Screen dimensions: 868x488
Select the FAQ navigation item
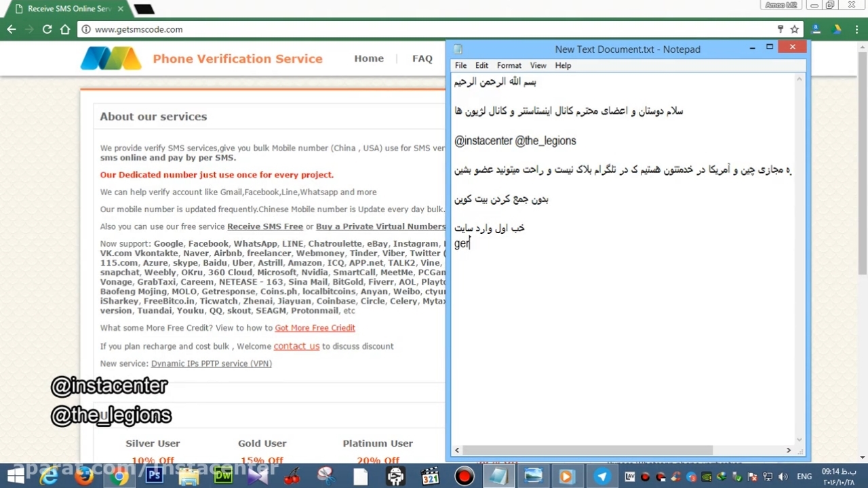pos(422,58)
